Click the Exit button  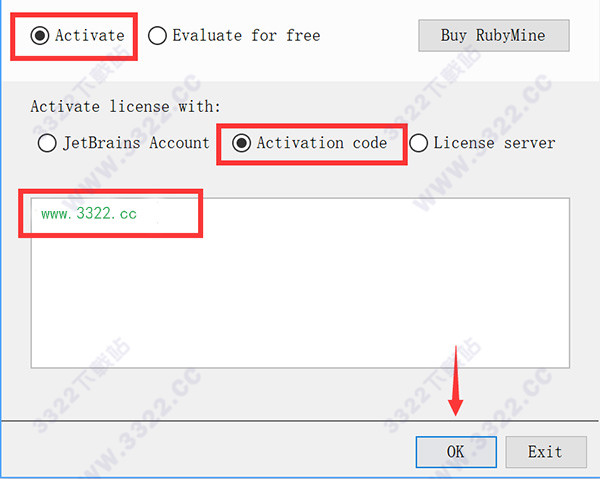point(546,452)
